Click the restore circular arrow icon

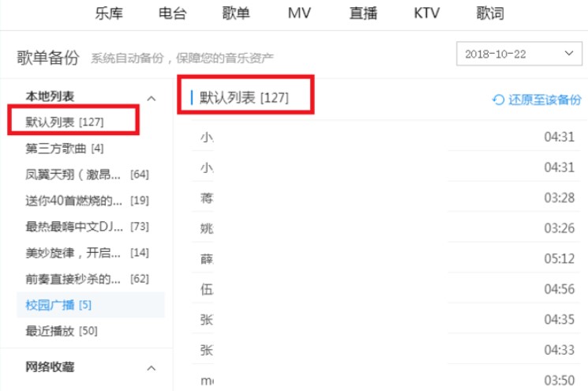point(498,100)
